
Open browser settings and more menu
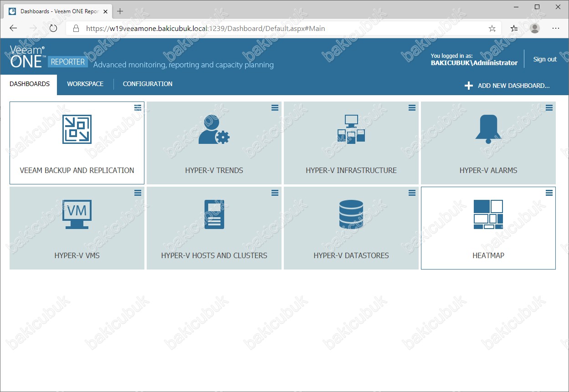(556, 28)
